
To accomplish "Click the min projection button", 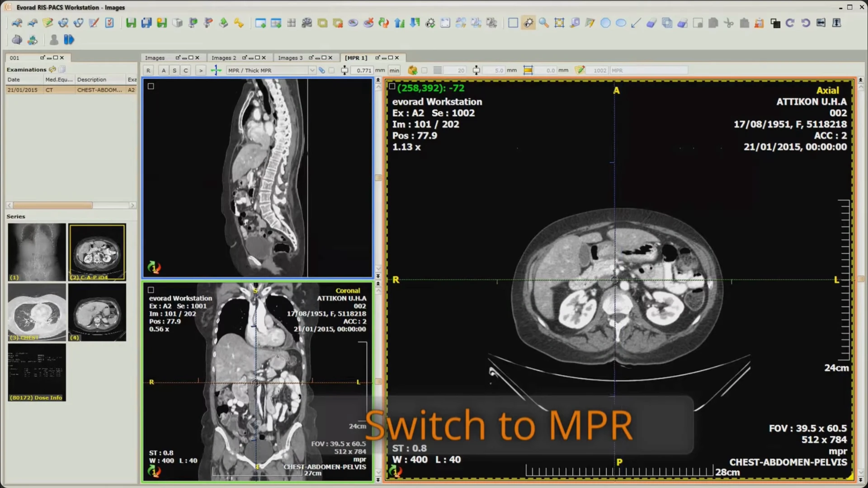I will 395,70.
